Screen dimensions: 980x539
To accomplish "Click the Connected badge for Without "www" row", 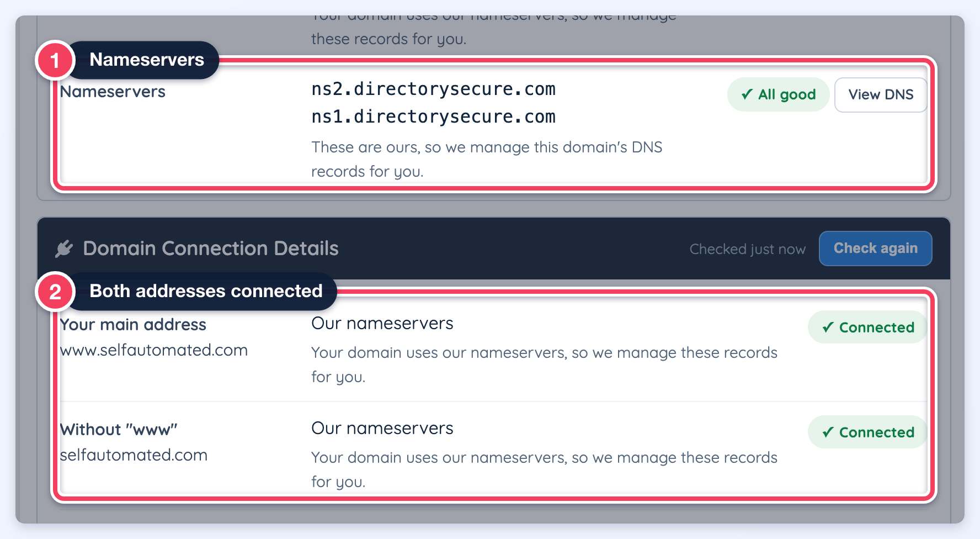I will tap(868, 432).
